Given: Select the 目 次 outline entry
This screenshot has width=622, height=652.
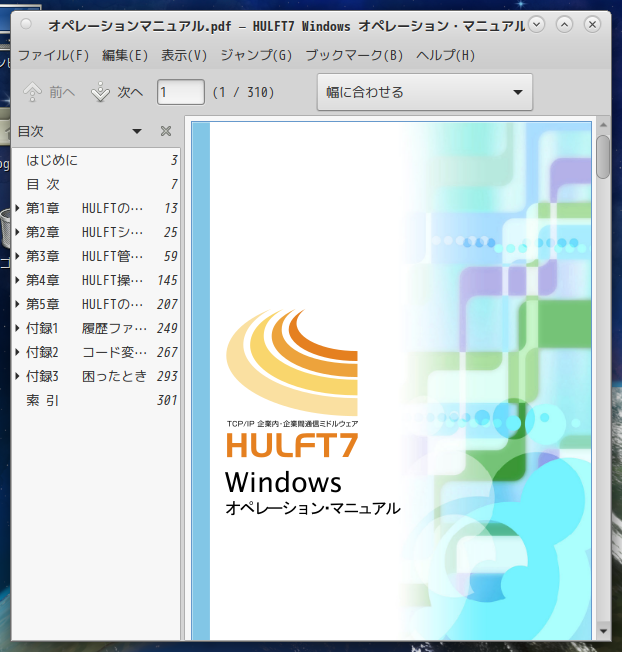Looking at the screenshot, I should click(x=96, y=184).
